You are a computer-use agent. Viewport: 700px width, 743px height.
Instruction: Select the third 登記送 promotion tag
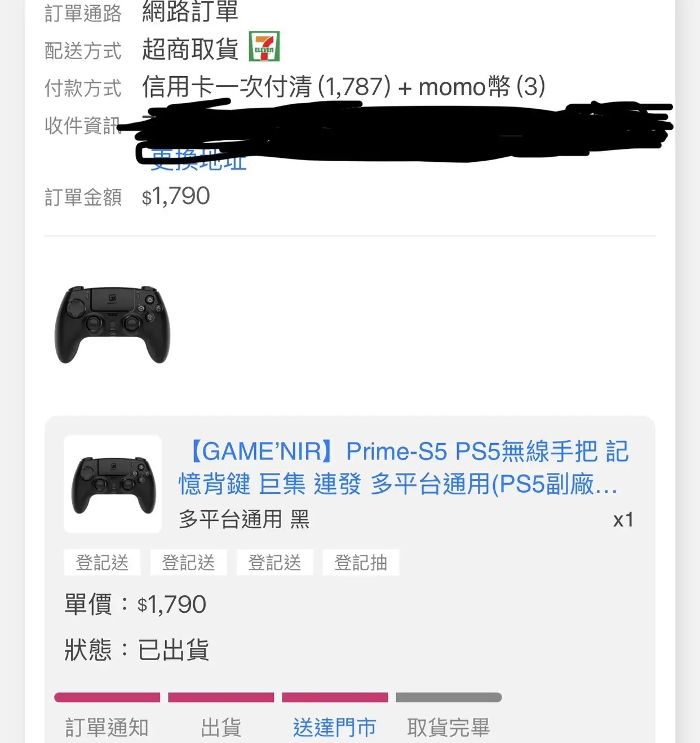[274, 562]
